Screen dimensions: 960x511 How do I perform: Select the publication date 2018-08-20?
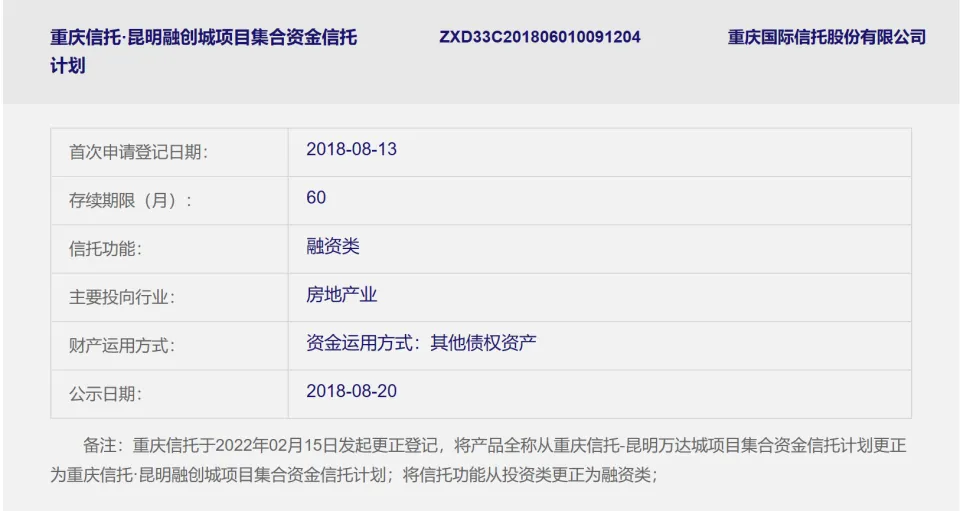351,391
